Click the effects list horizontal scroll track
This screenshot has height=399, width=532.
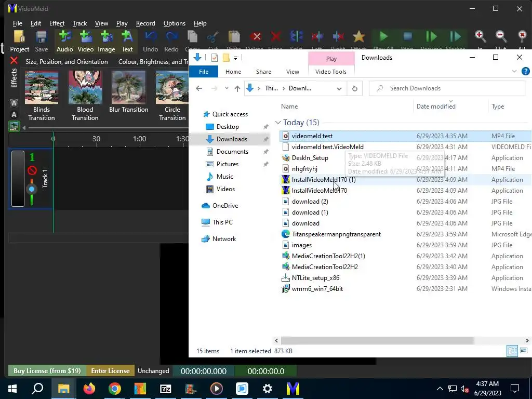pyautogui.click(x=108, y=128)
